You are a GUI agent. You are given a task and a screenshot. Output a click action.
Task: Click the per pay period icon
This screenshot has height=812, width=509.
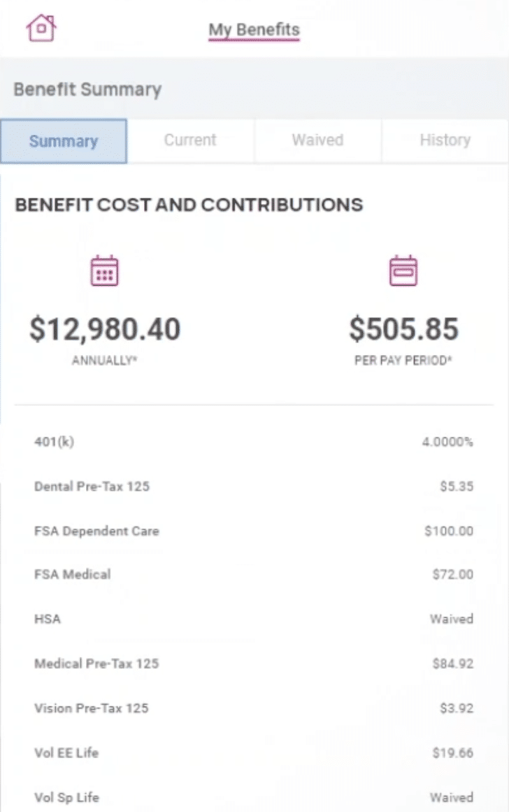pyautogui.click(x=403, y=270)
